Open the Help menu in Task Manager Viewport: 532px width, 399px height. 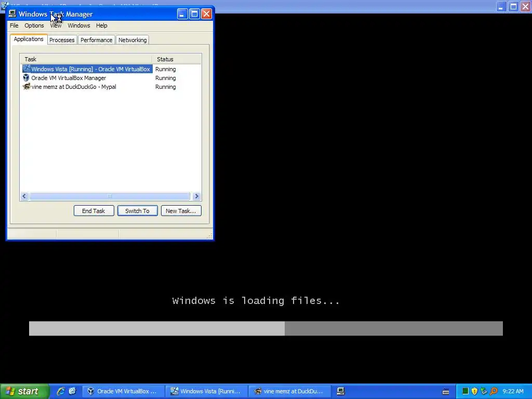click(101, 25)
